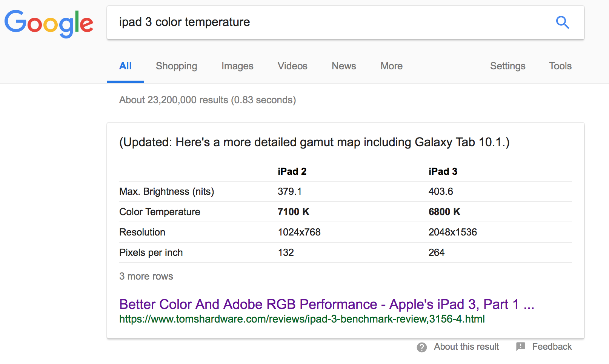Image resolution: width=609 pixels, height=364 pixels.
Task: Open the Settings dropdown
Action: click(507, 66)
